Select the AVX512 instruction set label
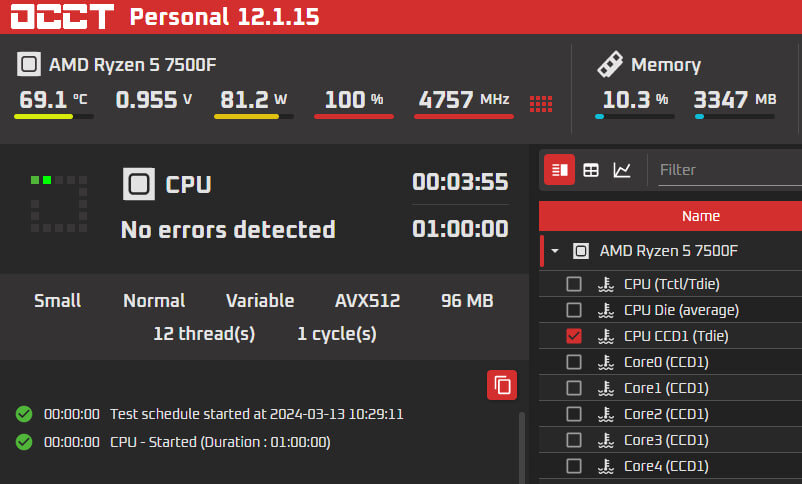 (x=367, y=301)
